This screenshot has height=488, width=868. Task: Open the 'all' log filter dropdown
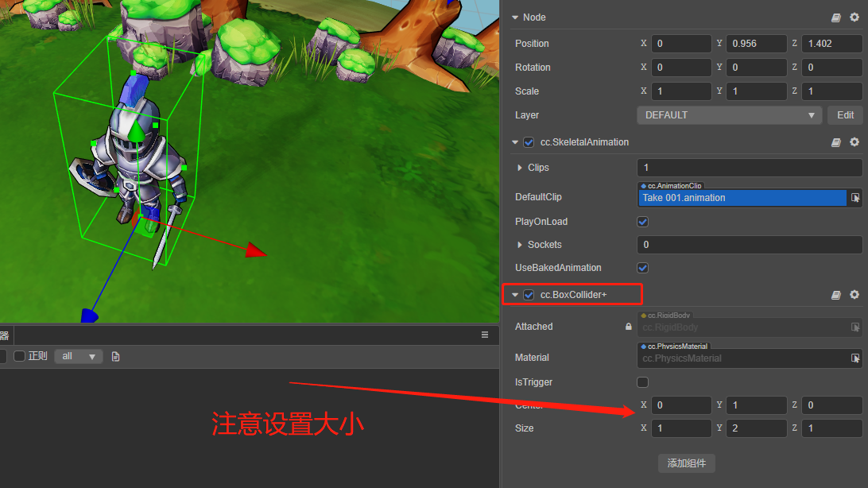pos(78,356)
